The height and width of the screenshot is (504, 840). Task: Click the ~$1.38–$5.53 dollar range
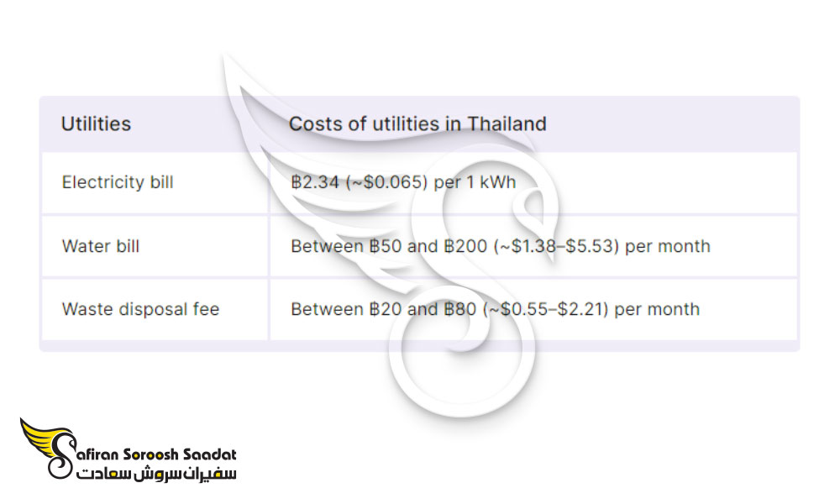(x=556, y=246)
